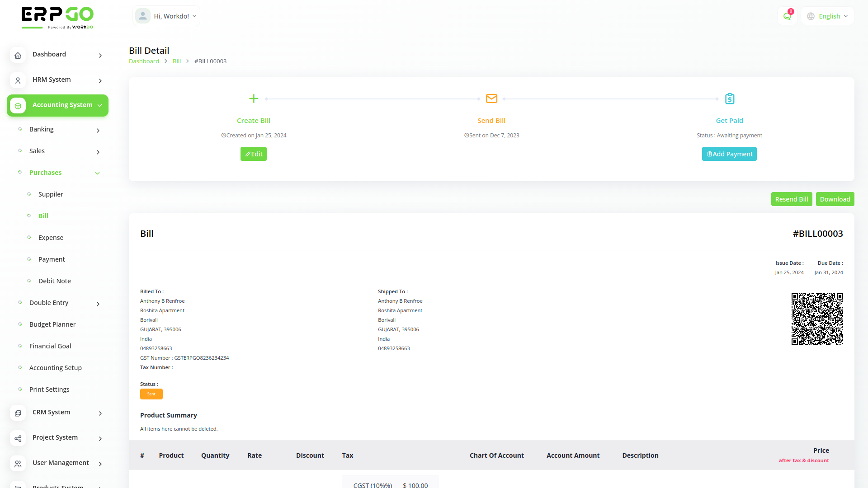The height and width of the screenshot is (488, 868).
Task: Click the Send Bill envelope icon
Action: coord(491,99)
